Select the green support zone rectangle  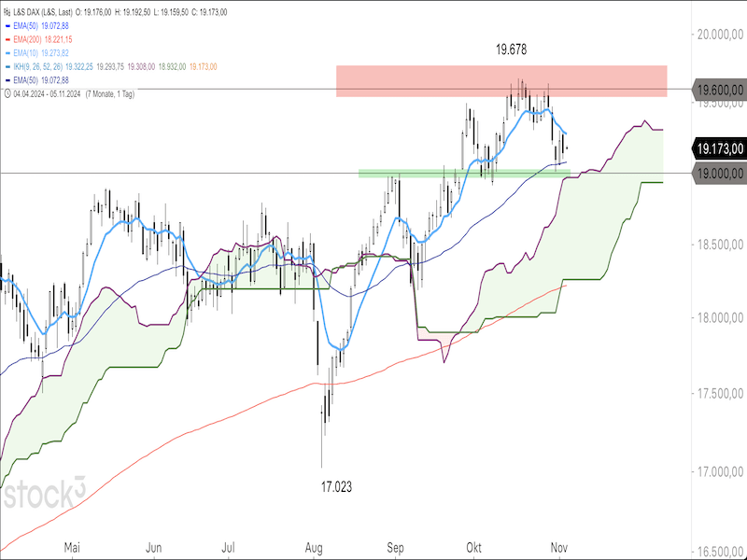pos(464,174)
